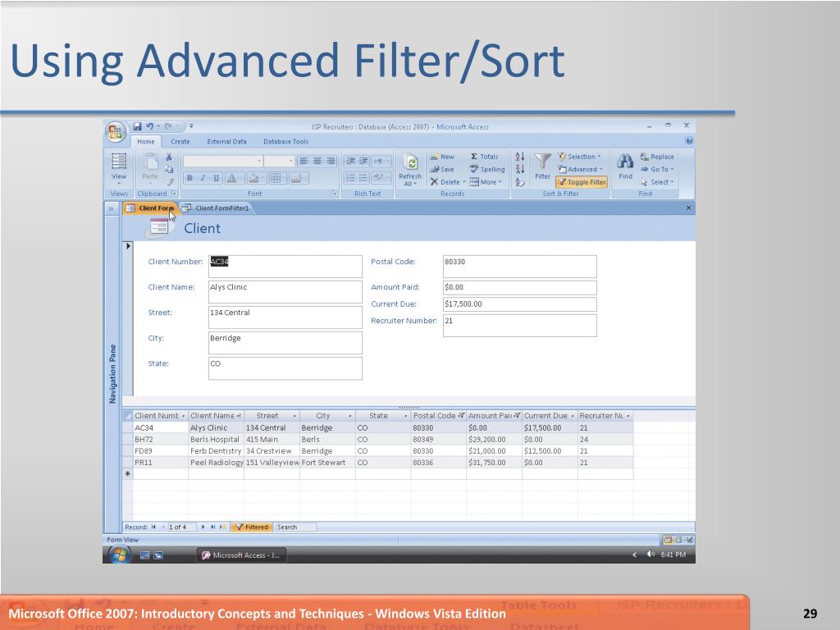Click the Postal Code input field
The height and width of the screenshot is (630, 840).
[519, 267]
